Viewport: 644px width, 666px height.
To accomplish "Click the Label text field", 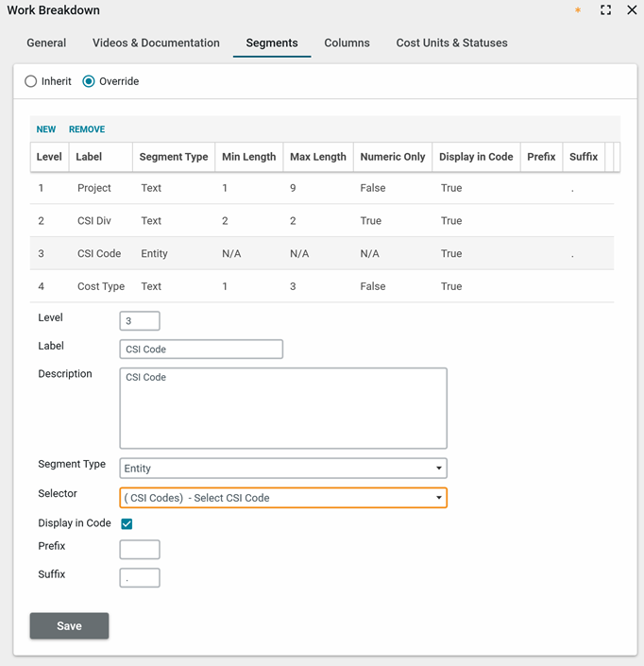I will click(201, 350).
